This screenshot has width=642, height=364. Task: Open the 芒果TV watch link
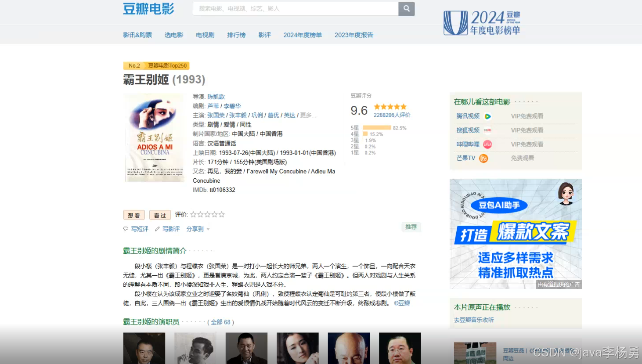point(466,158)
